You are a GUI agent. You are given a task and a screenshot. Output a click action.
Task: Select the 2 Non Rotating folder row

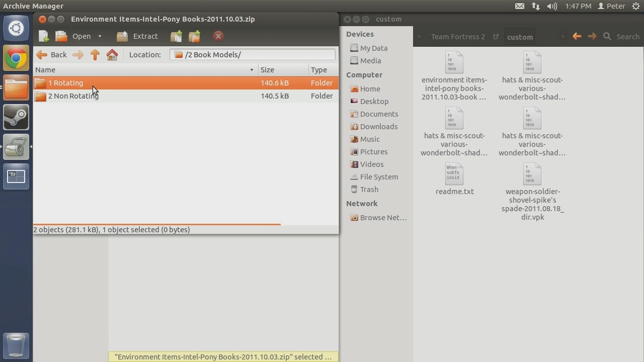tap(186, 96)
